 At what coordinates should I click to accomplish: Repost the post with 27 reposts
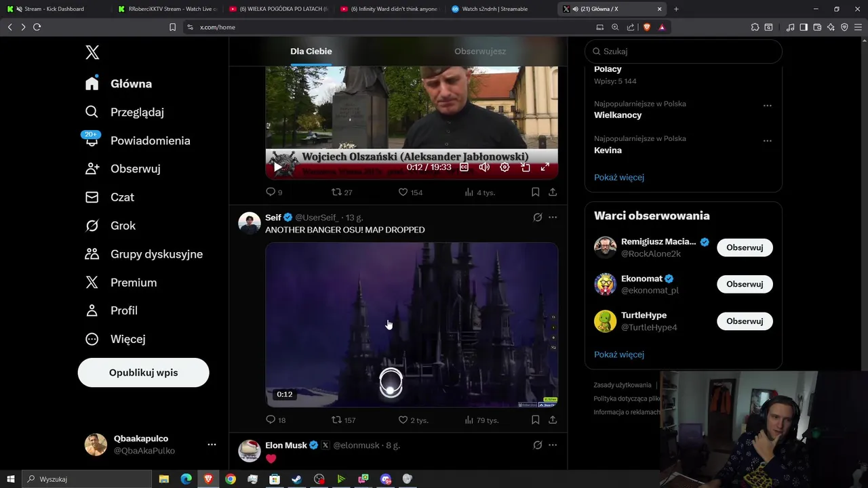[x=342, y=192]
